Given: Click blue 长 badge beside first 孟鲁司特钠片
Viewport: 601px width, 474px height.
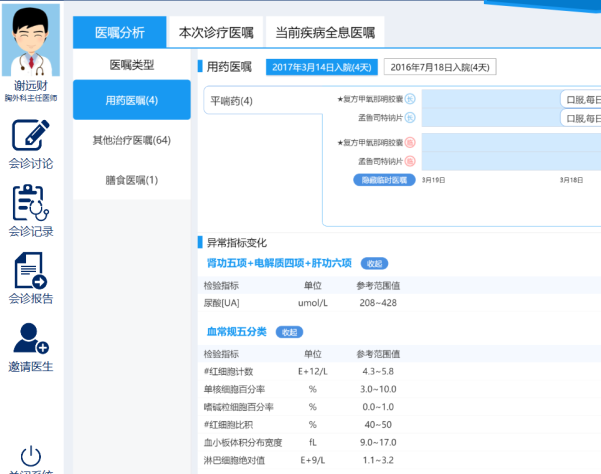Looking at the screenshot, I should click(x=410, y=118).
